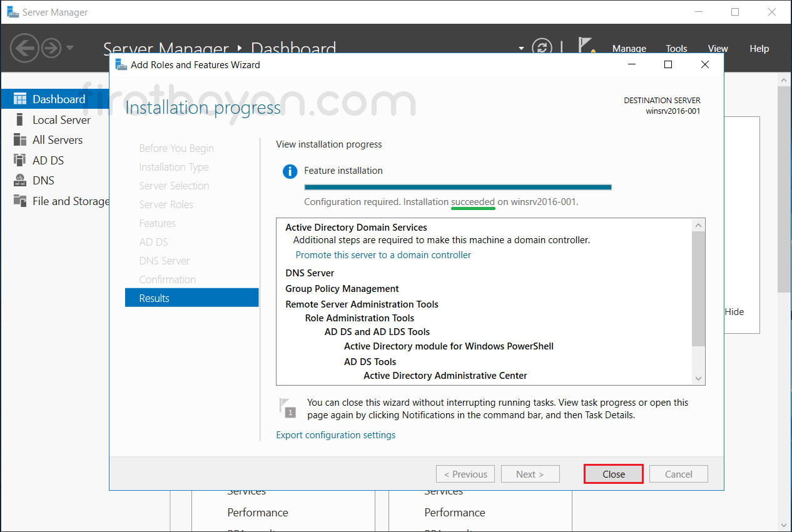Viewport: 792px width, 532px height.
Task: Maximize the Add Roles and Features Wizard
Action: point(668,64)
